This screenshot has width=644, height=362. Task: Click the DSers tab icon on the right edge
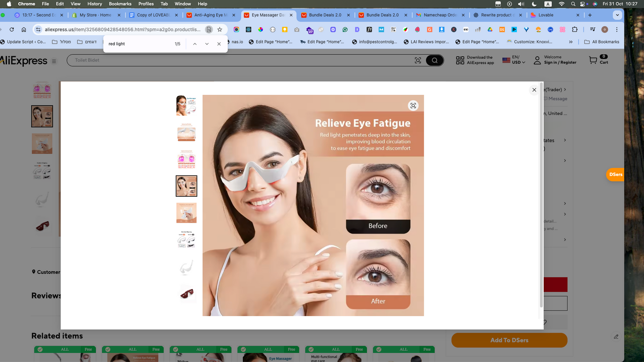(x=615, y=175)
